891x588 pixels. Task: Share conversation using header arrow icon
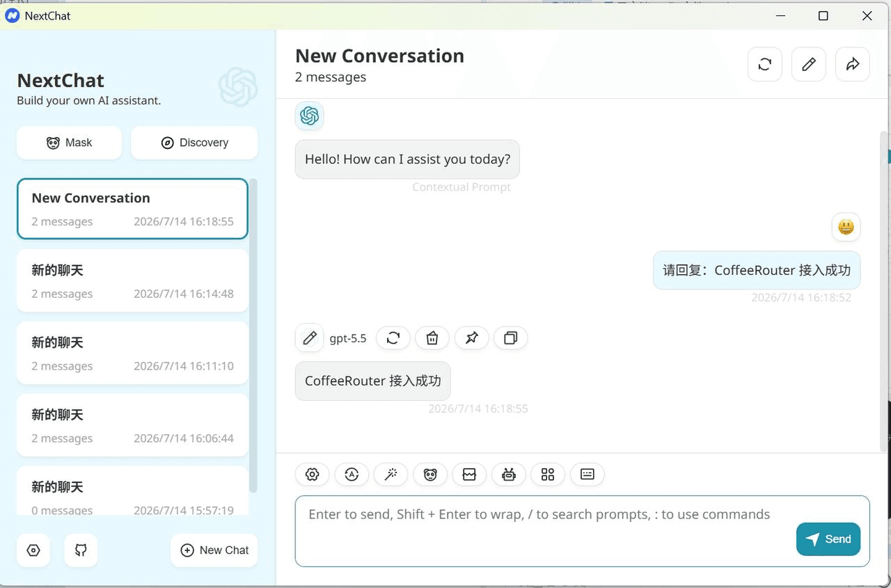pyautogui.click(x=852, y=65)
